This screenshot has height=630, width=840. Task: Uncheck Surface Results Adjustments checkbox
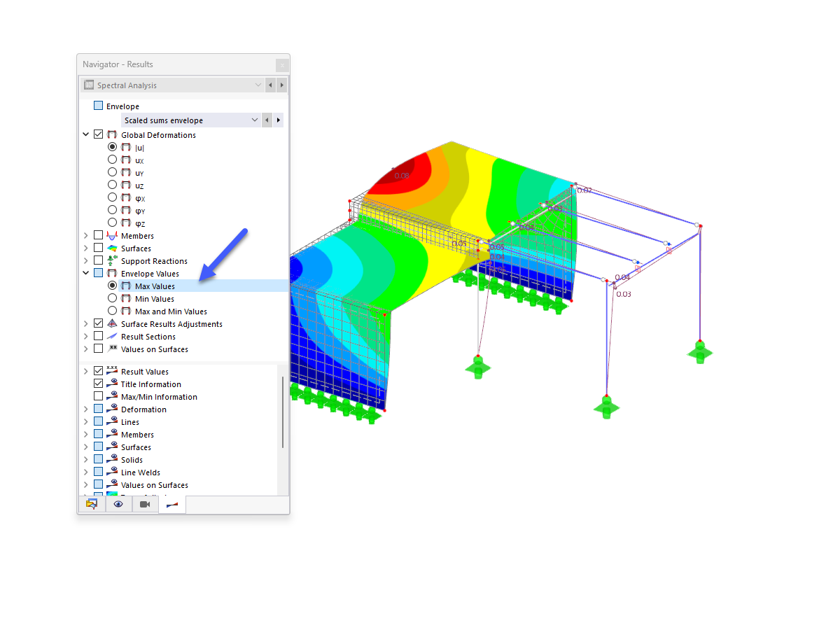[x=98, y=324]
